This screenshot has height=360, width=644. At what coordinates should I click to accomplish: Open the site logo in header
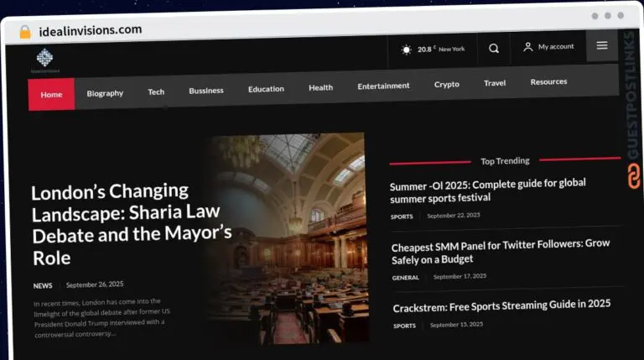tap(44, 60)
